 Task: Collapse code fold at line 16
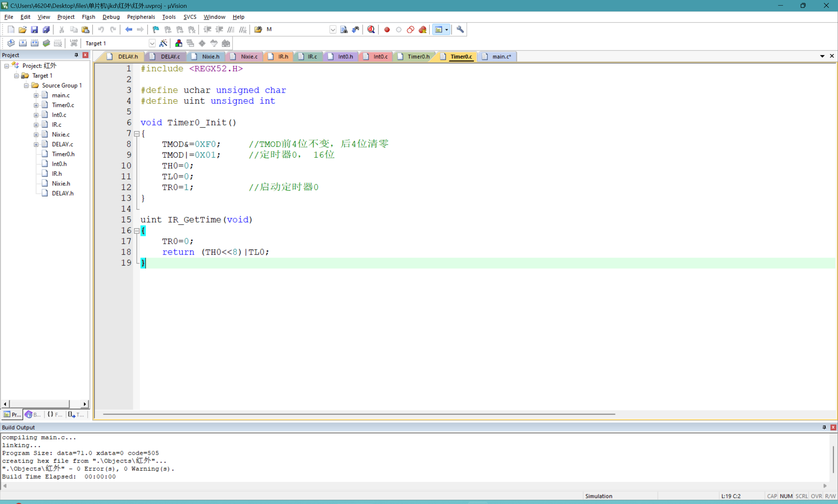pos(137,231)
